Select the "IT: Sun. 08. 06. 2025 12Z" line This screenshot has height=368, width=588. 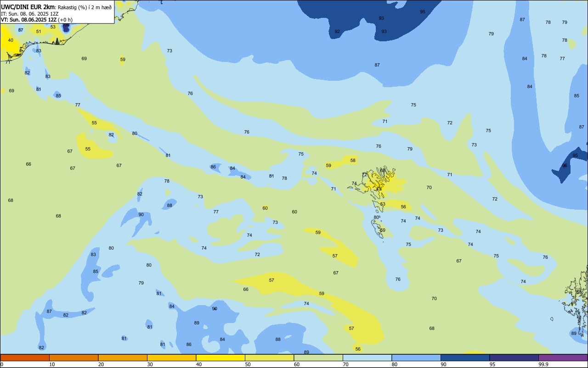pos(29,14)
